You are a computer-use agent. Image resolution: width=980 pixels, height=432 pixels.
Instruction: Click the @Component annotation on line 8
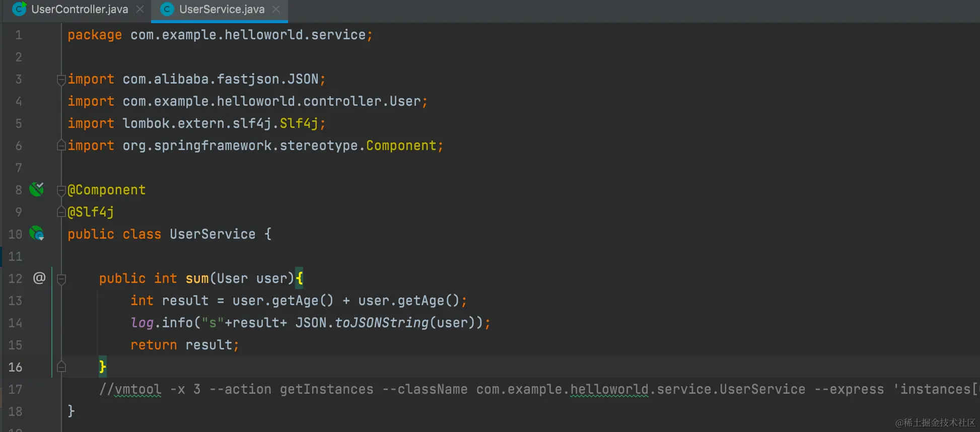tap(107, 190)
